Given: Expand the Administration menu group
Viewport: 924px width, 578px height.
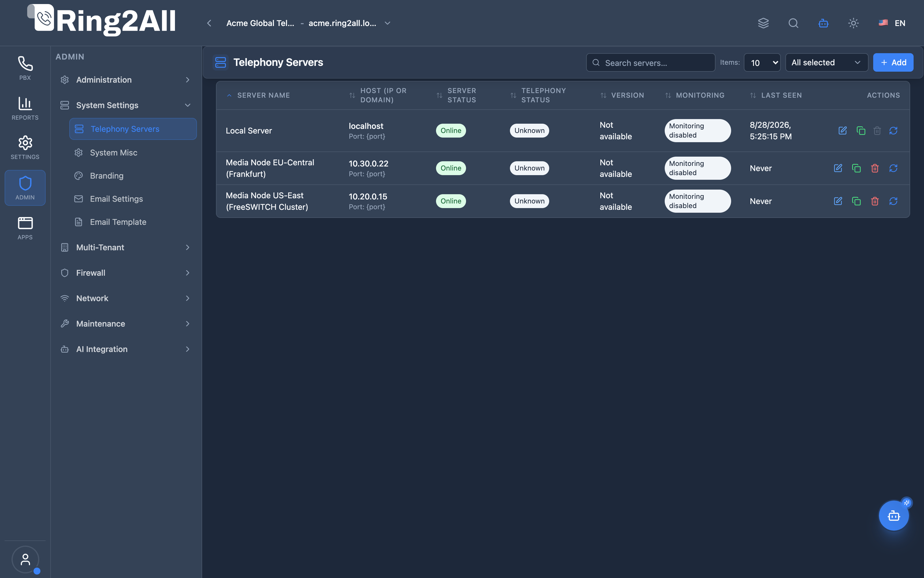Looking at the screenshot, I should tap(126, 79).
